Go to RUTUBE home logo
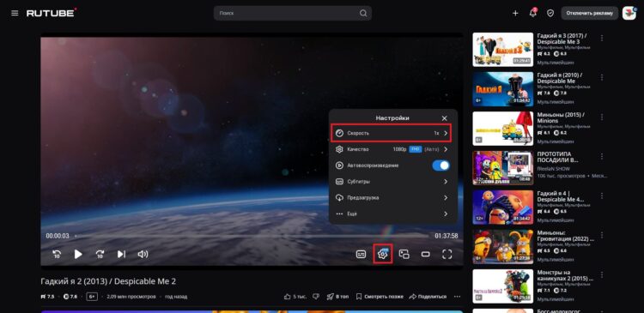Viewport: 644px width, 313px height. click(x=52, y=13)
